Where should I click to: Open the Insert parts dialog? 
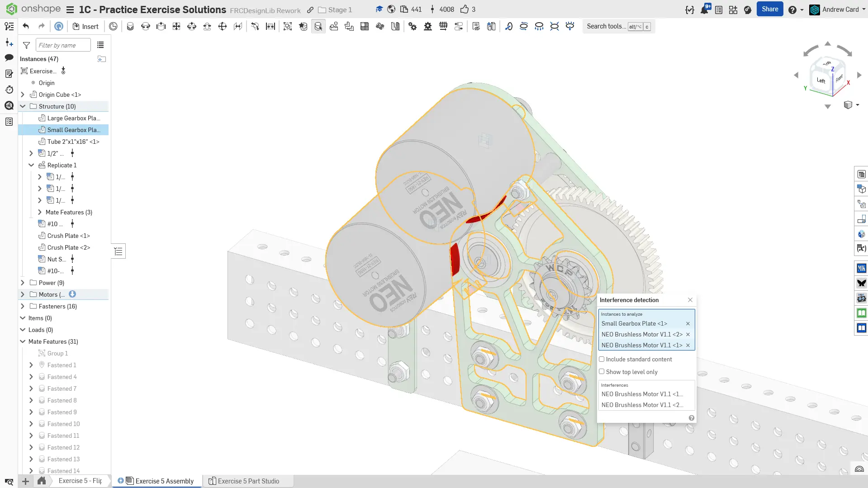pyautogui.click(x=85, y=26)
